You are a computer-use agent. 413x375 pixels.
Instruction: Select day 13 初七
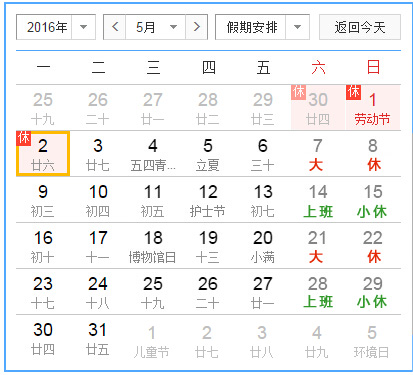pos(263,200)
